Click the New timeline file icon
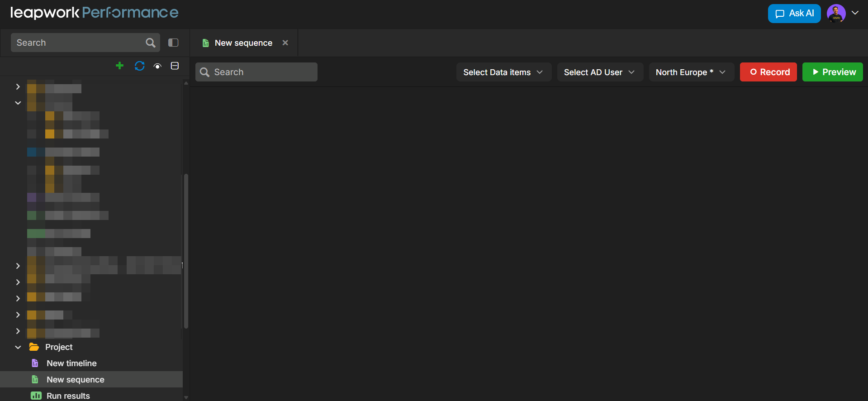Viewport: 868px width, 401px height. point(35,363)
